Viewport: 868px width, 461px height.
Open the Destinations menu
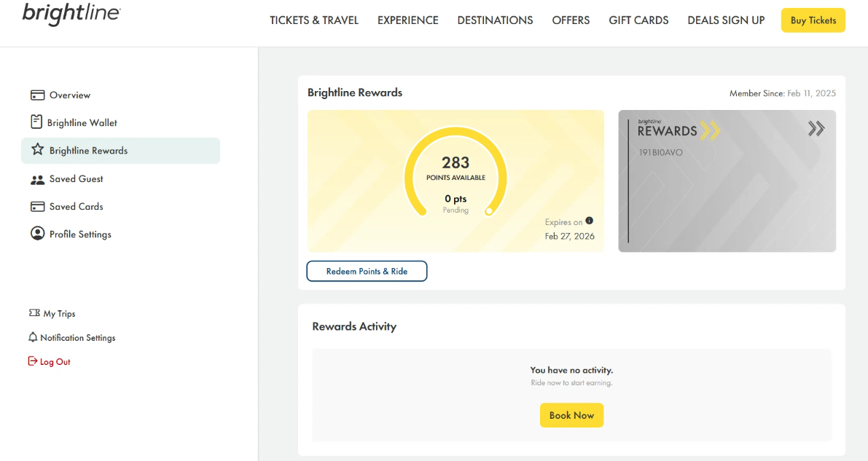click(495, 20)
